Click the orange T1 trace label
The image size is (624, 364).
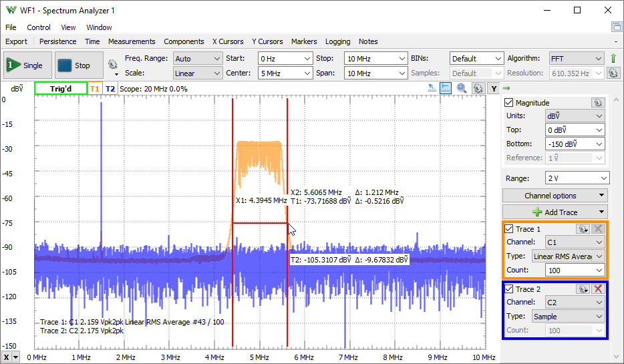pos(94,88)
